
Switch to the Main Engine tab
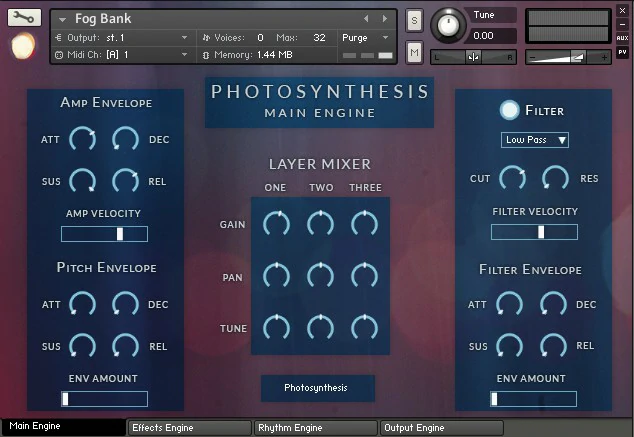coord(63,426)
